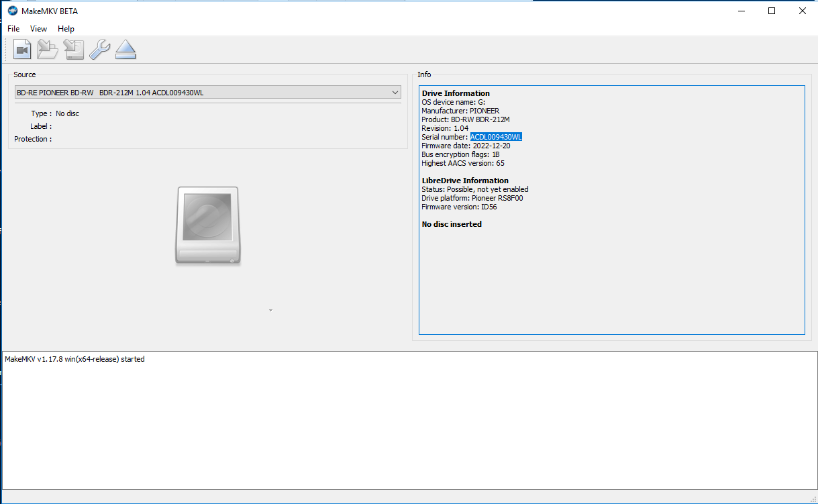Click 'Drive platform: Pioneer RS8F00' line
The height and width of the screenshot is (504, 818).
[472, 198]
